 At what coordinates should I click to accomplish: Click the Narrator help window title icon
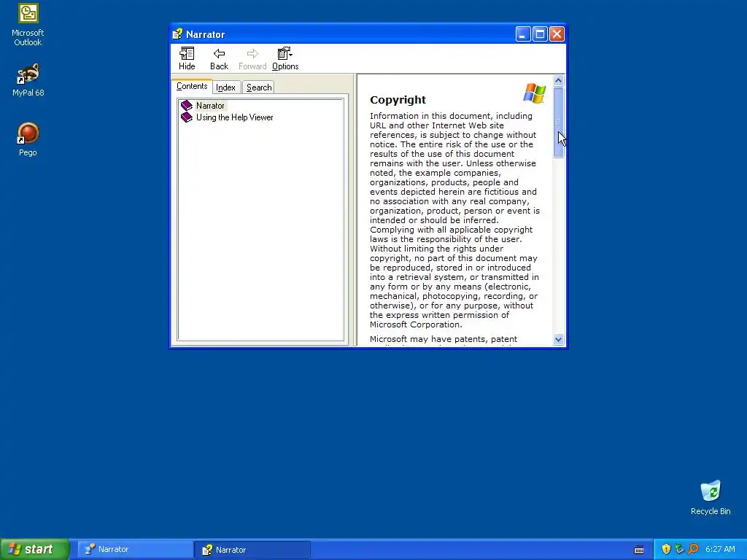(x=178, y=34)
